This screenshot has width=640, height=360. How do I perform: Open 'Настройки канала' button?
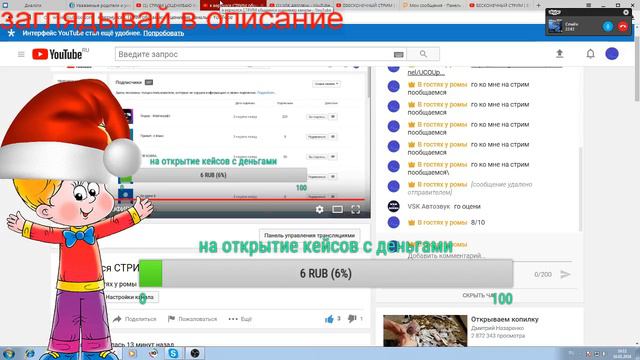pos(130,297)
